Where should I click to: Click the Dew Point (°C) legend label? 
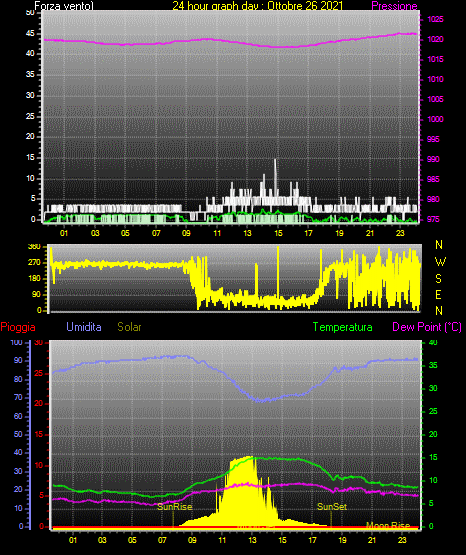427,327
